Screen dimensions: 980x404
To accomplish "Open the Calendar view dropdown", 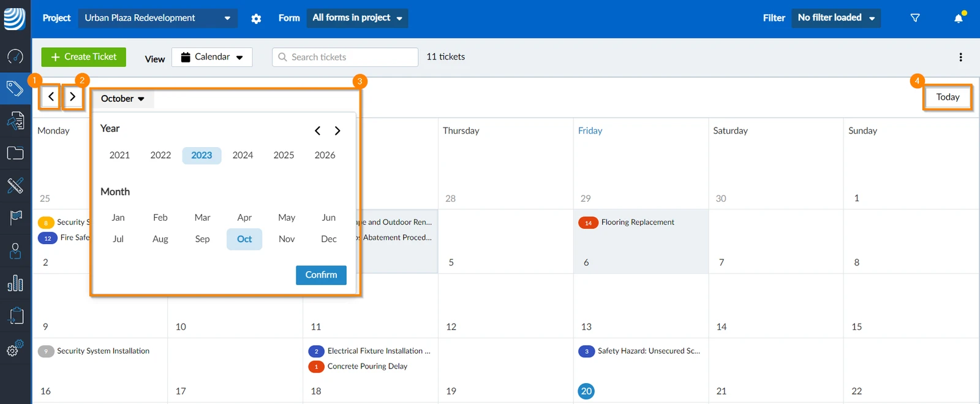I will (212, 57).
